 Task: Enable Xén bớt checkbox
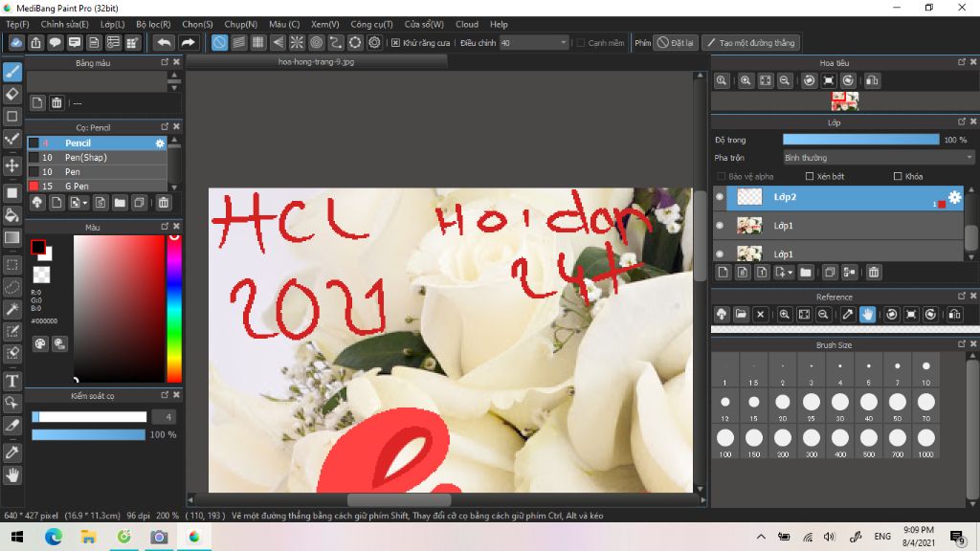coord(810,176)
